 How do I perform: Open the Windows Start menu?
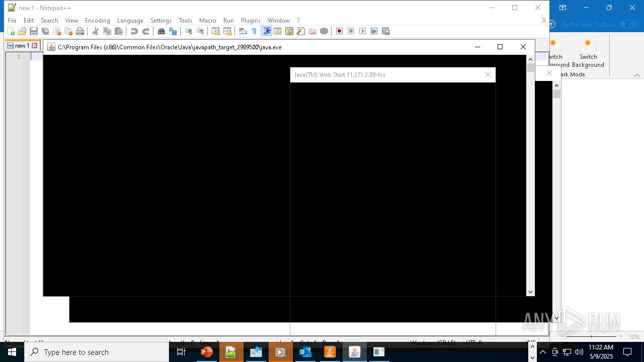(12, 352)
